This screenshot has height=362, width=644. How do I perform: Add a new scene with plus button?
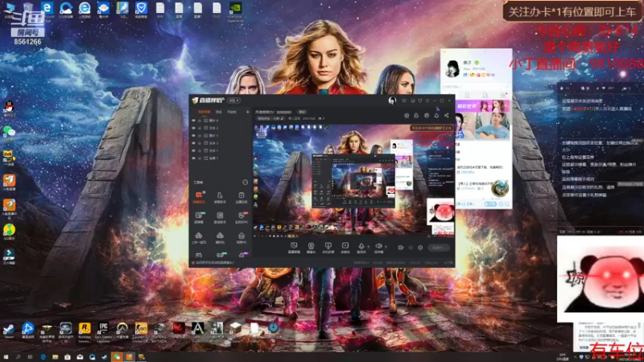tap(248, 112)
